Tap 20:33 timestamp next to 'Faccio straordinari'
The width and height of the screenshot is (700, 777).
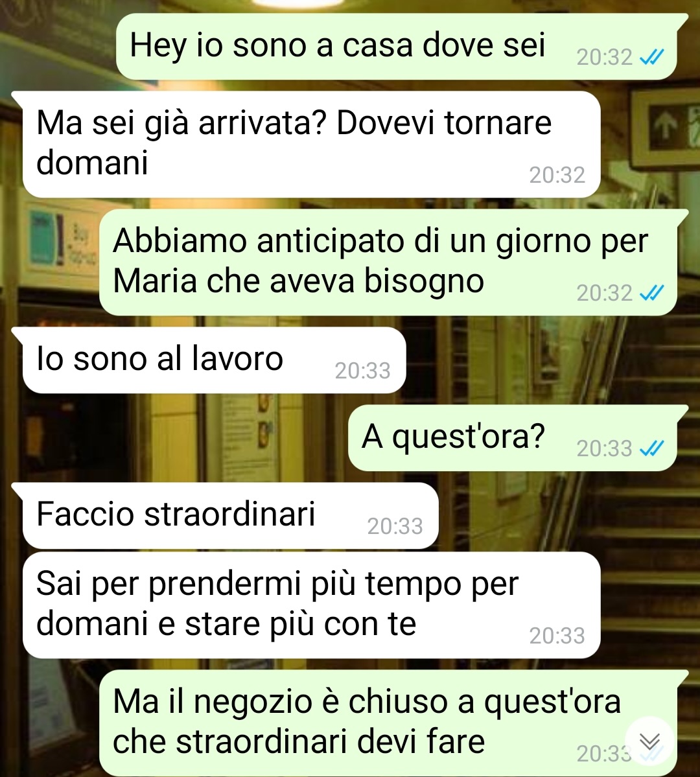coord(395,527)
